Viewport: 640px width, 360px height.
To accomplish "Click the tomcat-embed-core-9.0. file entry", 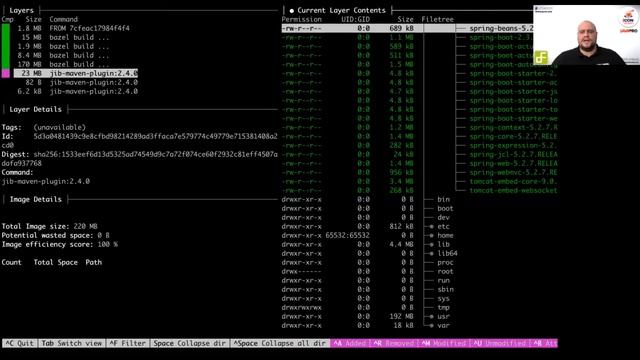I will click(513, 181).
